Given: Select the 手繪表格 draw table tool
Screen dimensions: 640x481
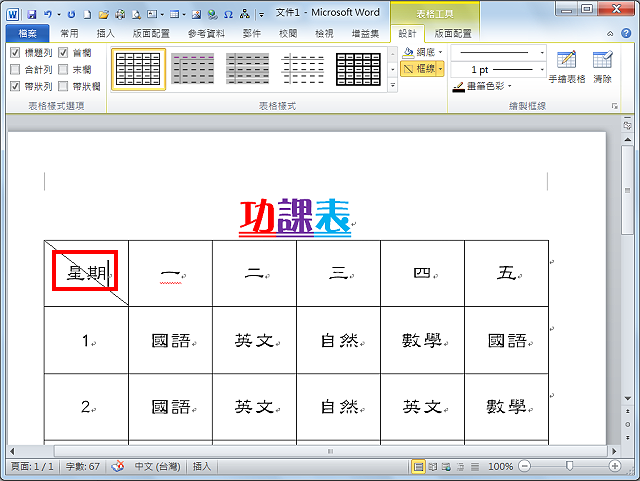Looking at the screenshot, I should tap(567, 67).
